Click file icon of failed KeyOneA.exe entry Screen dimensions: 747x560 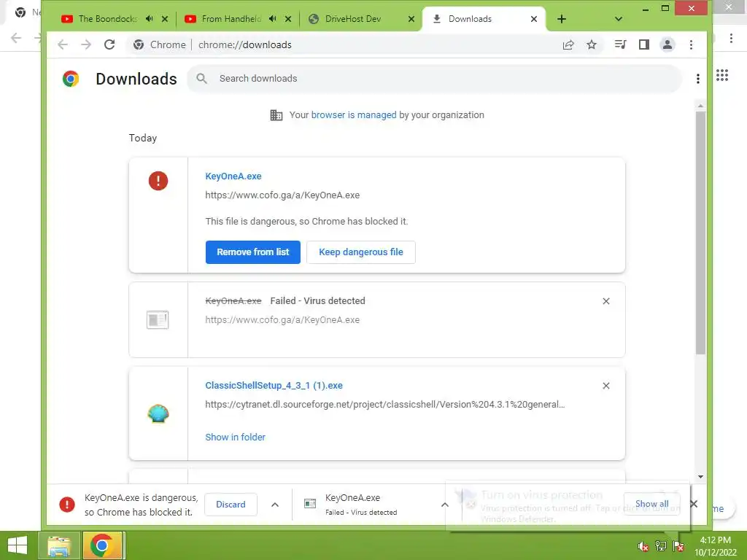point(158,319)
